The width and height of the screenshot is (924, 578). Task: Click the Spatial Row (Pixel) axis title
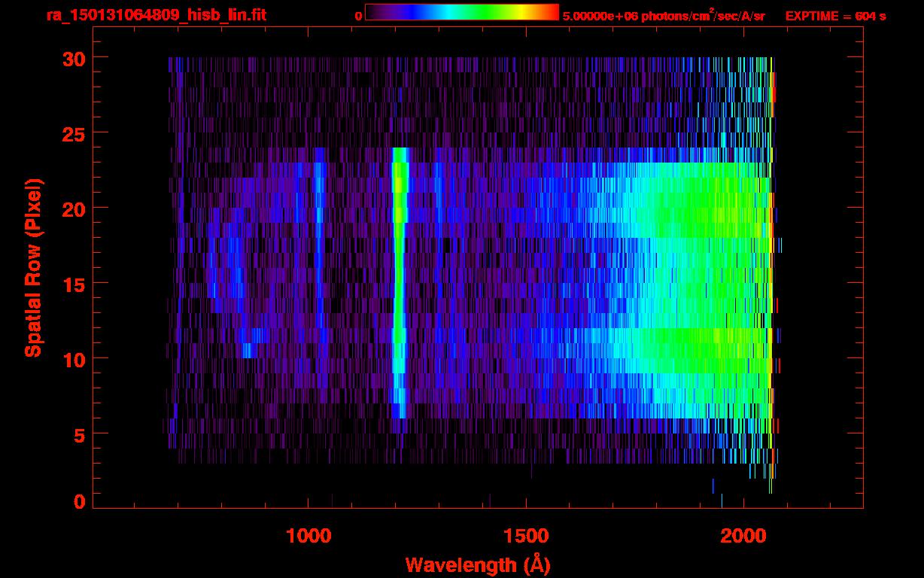[33, 267]
